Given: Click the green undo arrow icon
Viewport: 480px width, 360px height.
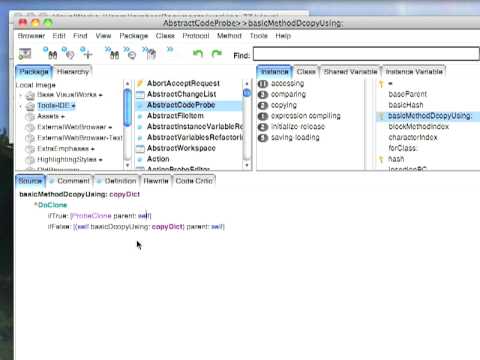Looking at the screenshot, I should click(198, 53).
